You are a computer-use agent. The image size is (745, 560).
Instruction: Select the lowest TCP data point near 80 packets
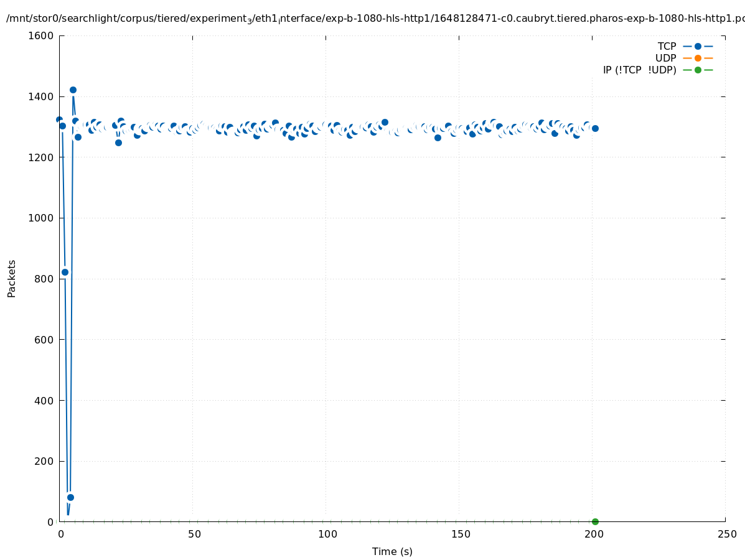pos(70,497)
